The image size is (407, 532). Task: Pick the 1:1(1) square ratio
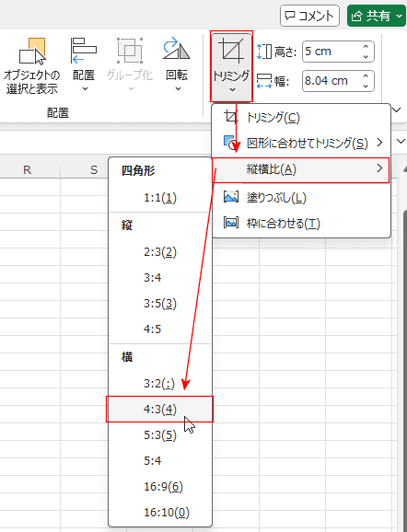click(160, 198)
